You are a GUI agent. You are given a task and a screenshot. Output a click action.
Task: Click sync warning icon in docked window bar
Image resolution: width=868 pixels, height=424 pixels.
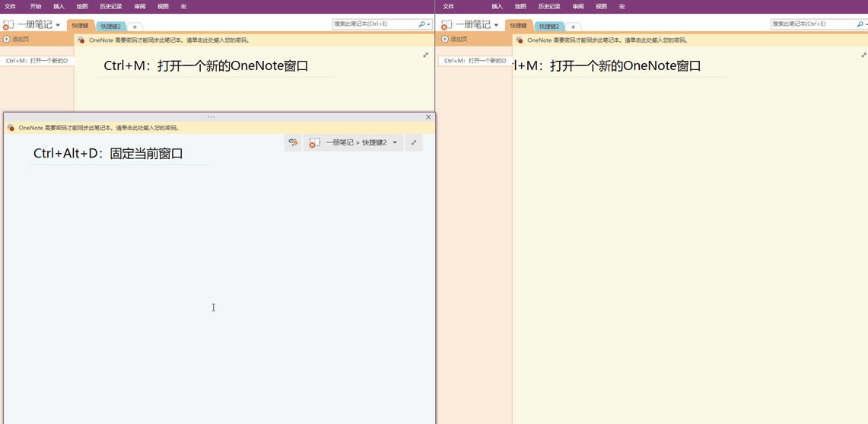(x=11, y=127)
